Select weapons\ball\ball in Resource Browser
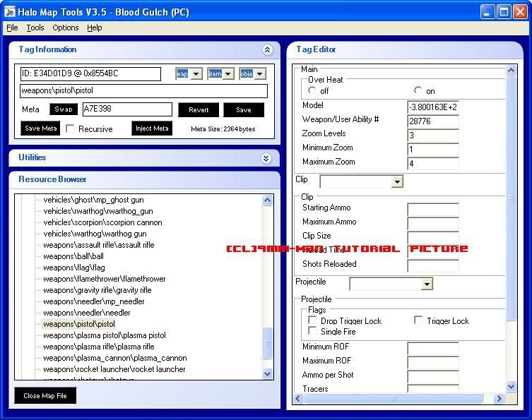Viewport: 532px width, 420px height. (73, 256)
